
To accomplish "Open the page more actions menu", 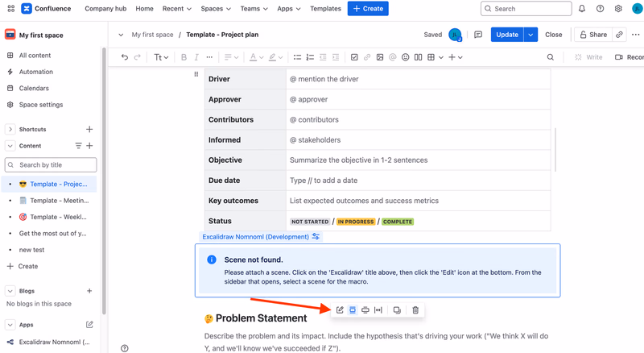I will click(636, 35).
